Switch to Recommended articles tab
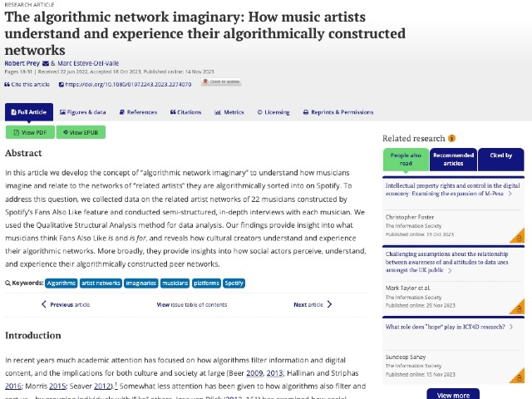The width and height of the screenshot is (532, 399). pos(453,159)
